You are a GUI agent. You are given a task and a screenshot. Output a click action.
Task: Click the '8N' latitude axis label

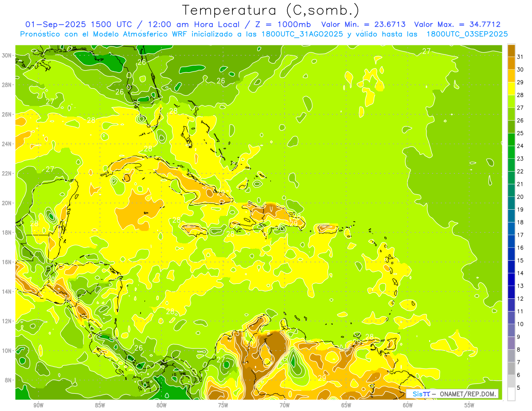click(9, 380)
